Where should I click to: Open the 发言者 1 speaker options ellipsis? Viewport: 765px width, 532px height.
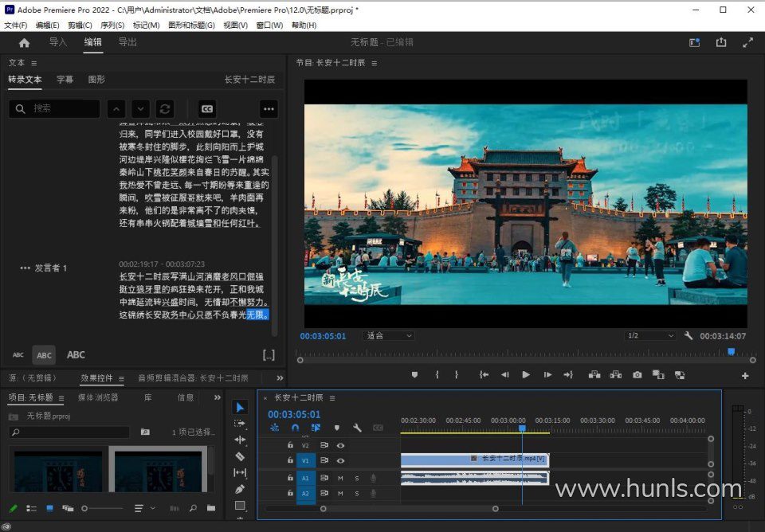[x=25, y=268]
